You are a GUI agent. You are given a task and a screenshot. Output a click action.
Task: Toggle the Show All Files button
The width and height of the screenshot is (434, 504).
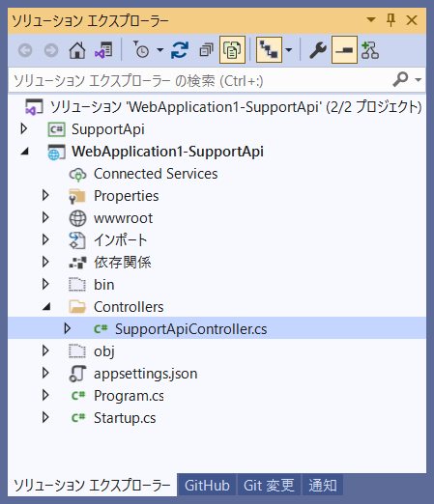232,50
